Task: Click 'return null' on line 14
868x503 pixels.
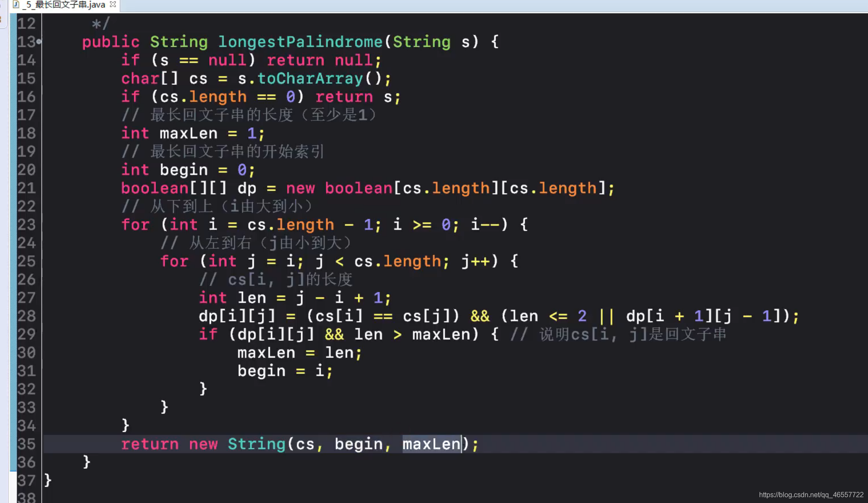Action: click(x=320, y=60)
